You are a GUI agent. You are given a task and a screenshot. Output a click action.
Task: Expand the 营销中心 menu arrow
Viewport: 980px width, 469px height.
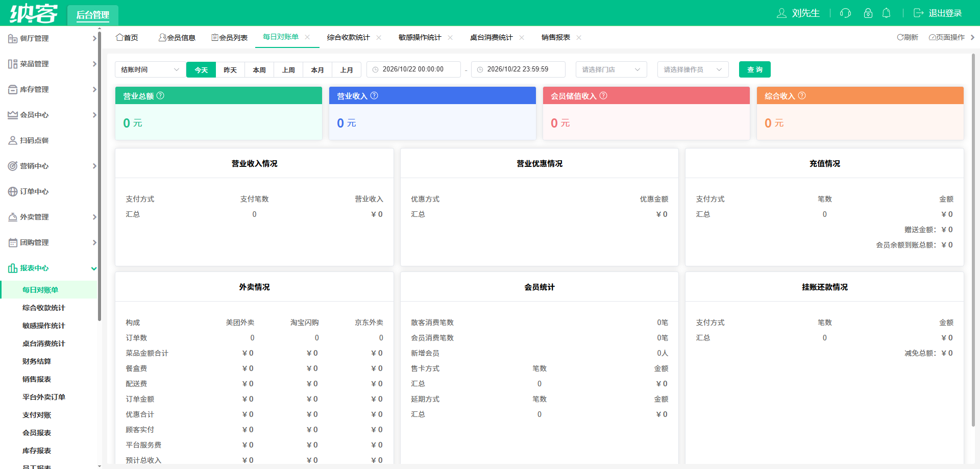click(x=94, y=166)
